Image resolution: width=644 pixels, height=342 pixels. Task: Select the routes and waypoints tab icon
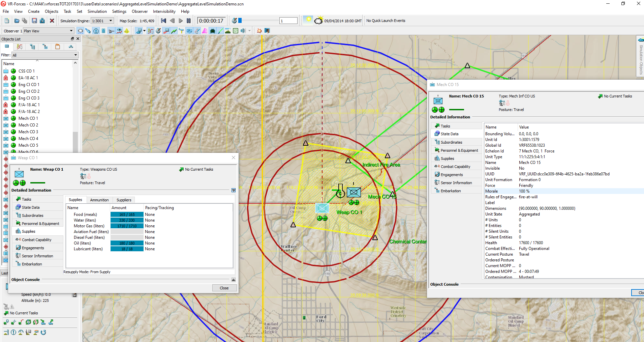pos(20,47)
